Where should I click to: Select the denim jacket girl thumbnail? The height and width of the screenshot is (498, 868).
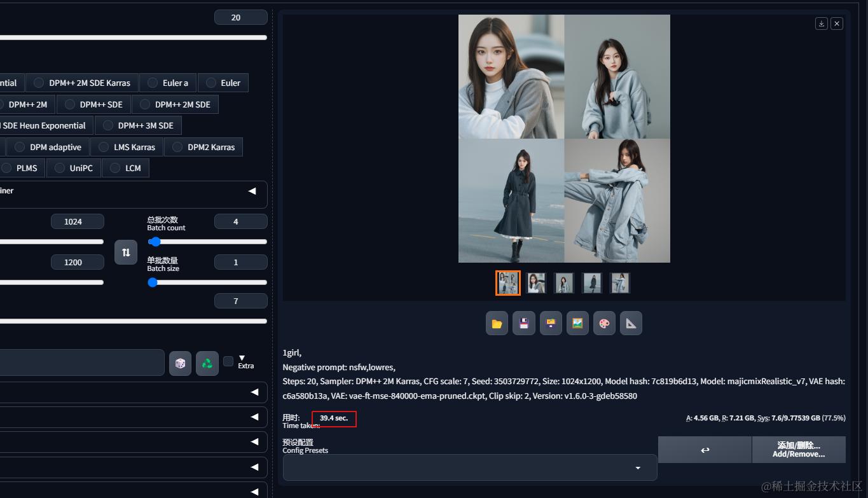[x=620, y=283]
